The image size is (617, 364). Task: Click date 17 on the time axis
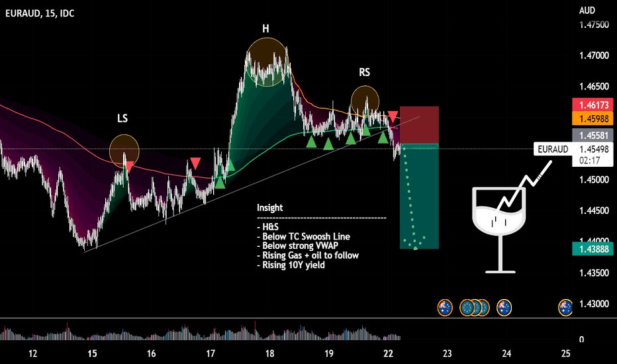coord(211,353)
